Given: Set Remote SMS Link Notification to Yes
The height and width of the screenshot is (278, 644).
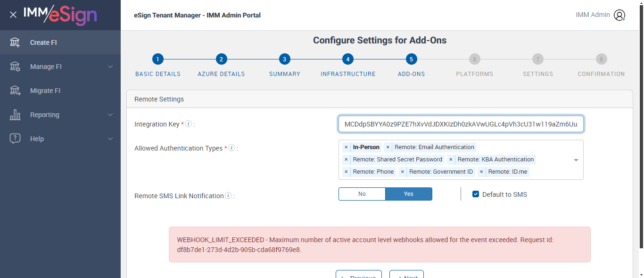Looking at the screenshot, I should click(x=409, y=194).
